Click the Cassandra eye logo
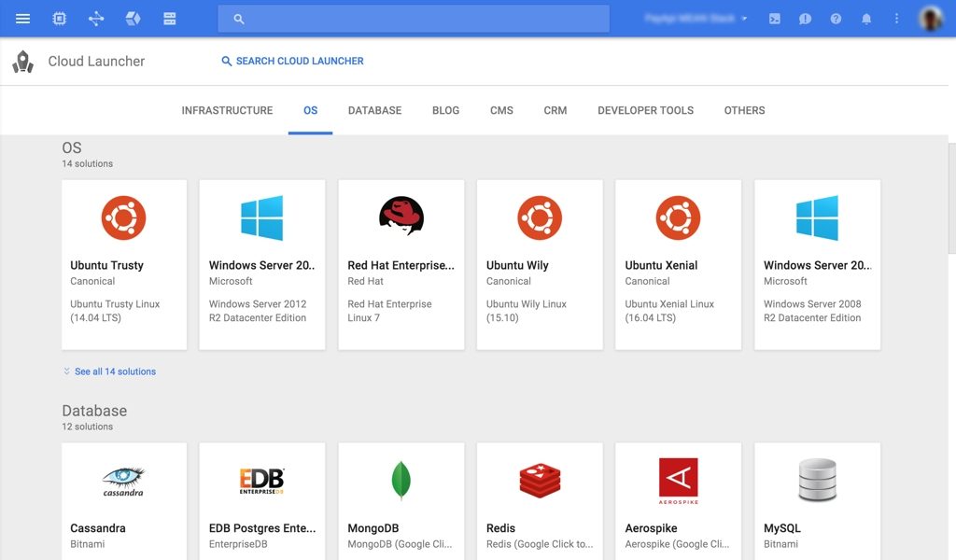 coord(123,482)
